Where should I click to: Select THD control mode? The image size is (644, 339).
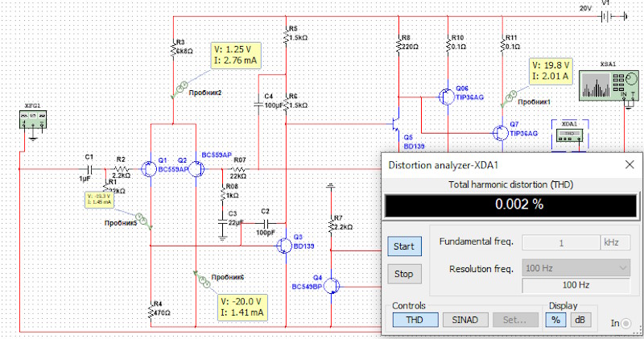(x=415, y=319)
